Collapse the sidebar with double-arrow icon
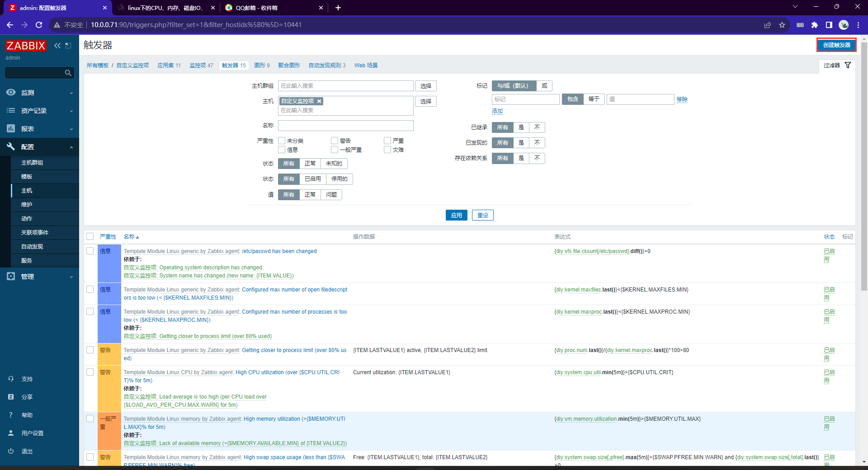Screen dimensions: 868x470 [57, 46]
